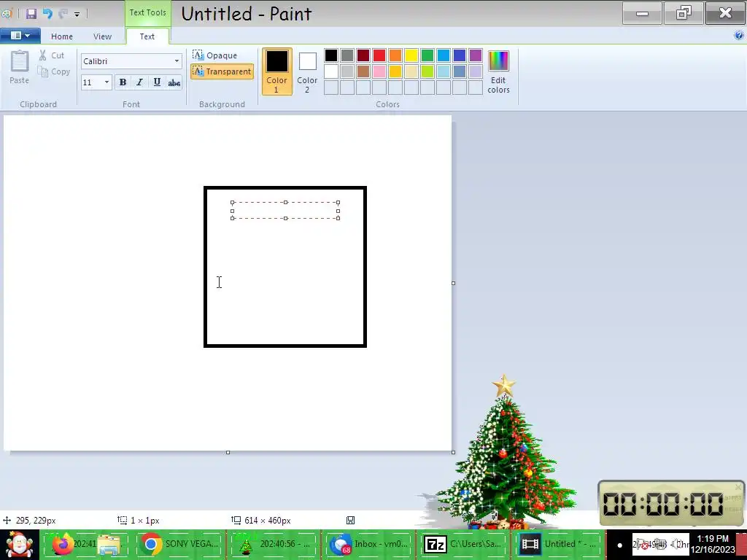Switch to Inbox mail taskbar window
Image resolution: width=747 pixels, height=560 pixels.
[x=368, y=544]
